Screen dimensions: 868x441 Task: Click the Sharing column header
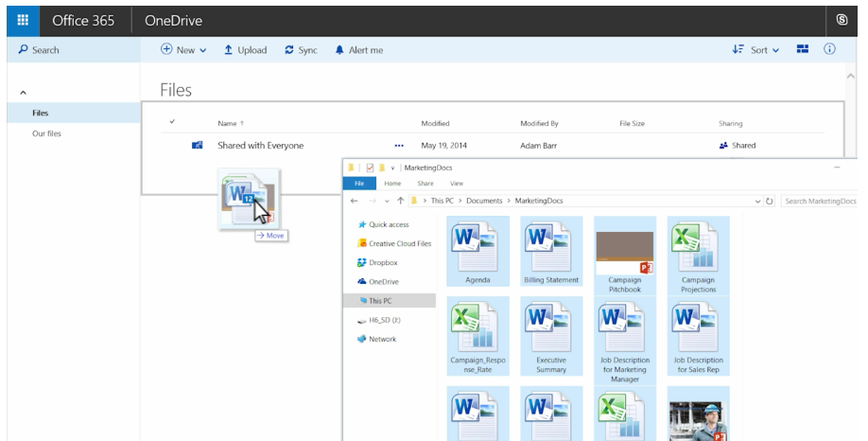[730, 124]
